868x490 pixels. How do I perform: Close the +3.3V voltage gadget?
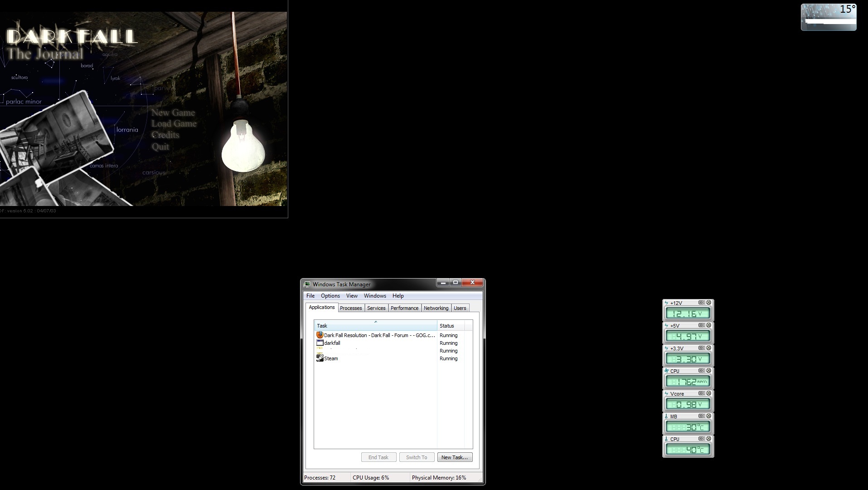coord(709,348)
